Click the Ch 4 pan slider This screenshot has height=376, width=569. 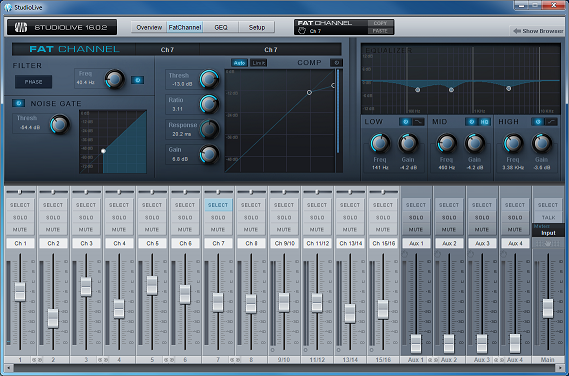click(x=119, y=192)
